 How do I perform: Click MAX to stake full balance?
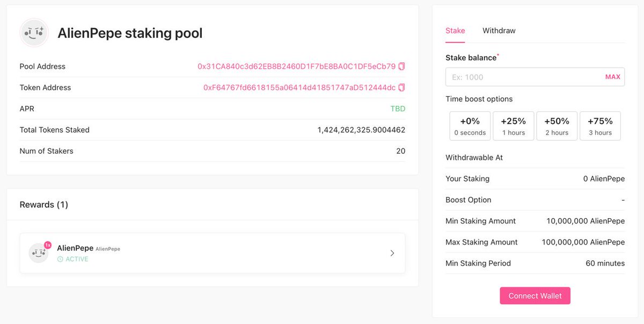pos(613,77)
